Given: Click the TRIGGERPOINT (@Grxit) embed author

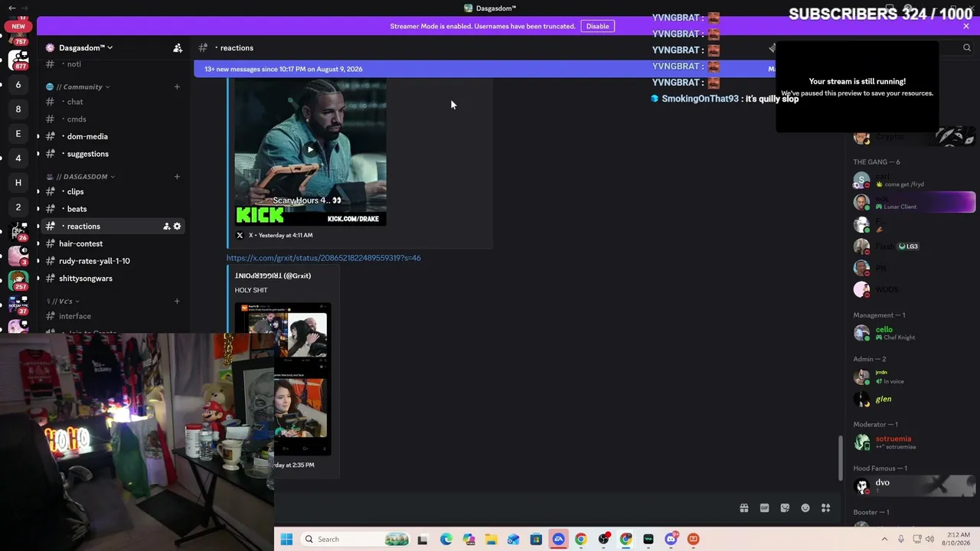Looking at the screenshot, I should point(273,275).
